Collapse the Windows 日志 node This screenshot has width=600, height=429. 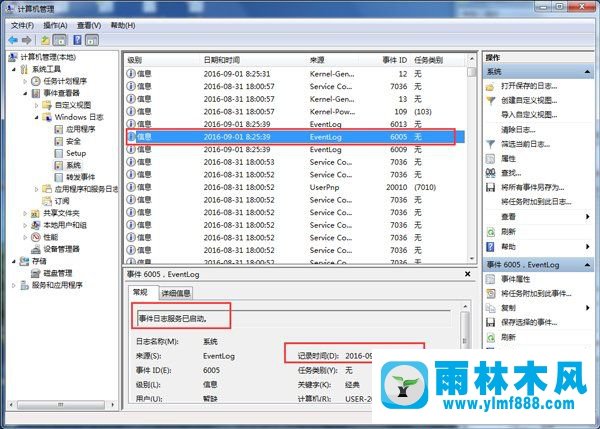pos(36,117)
